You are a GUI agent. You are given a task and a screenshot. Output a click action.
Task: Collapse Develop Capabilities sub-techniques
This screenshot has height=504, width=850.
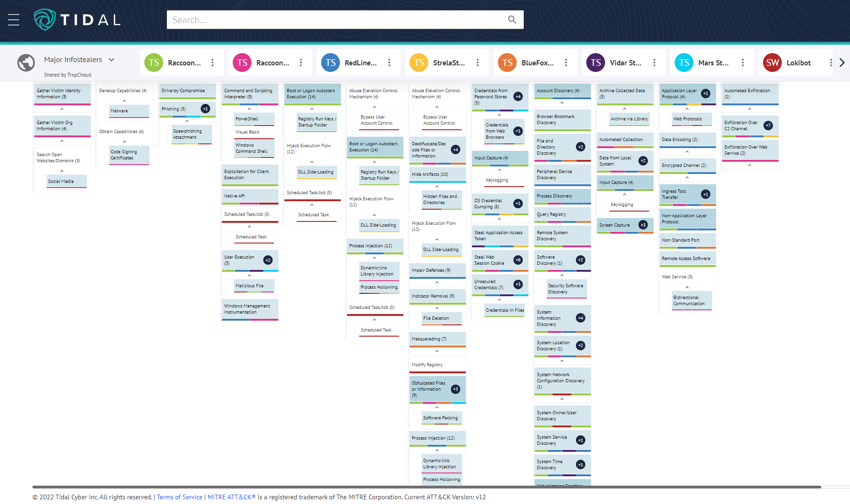pyautogui.click(x=124, y=101)
